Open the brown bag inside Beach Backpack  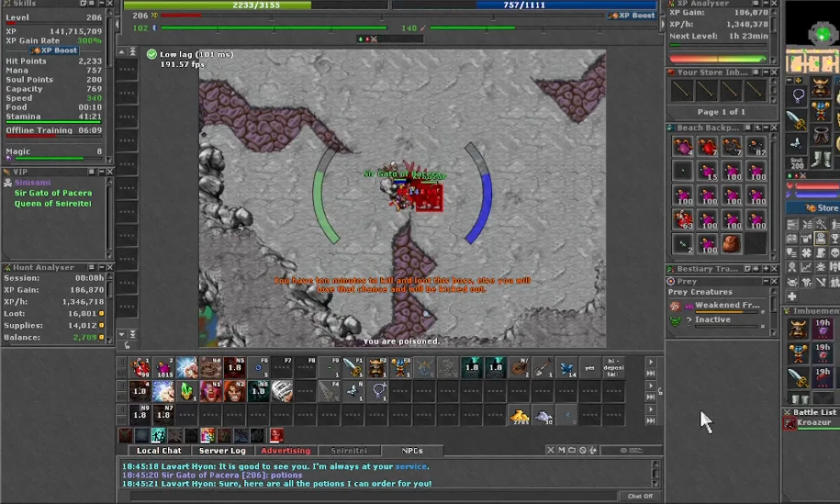(731, 243)
